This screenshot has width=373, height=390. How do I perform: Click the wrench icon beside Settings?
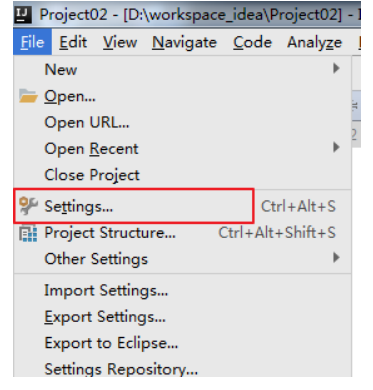[x=28, y=206]
